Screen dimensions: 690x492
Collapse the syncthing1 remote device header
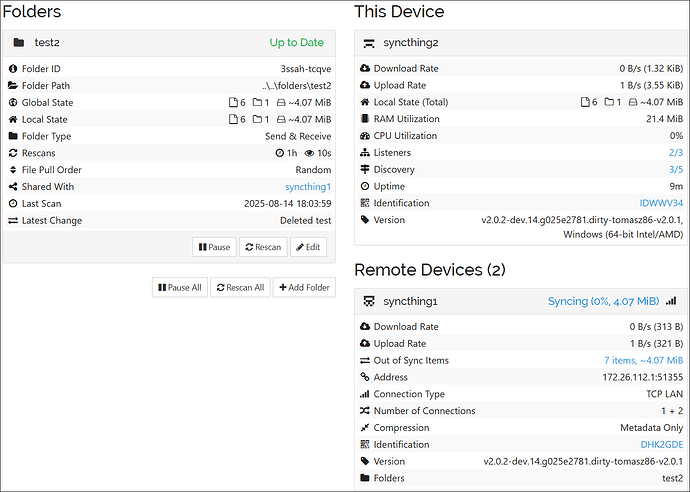coord(522,301)
